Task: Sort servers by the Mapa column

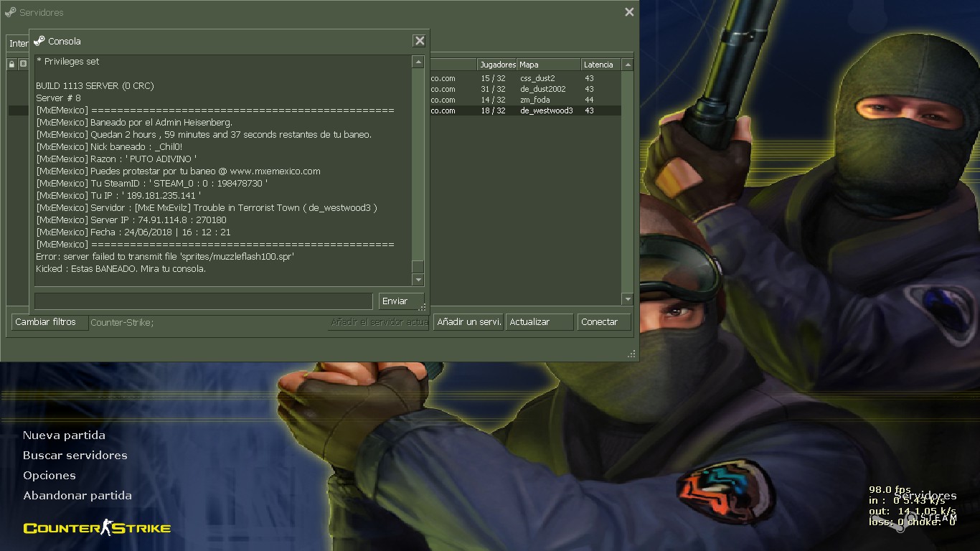Action: point(549,65)
